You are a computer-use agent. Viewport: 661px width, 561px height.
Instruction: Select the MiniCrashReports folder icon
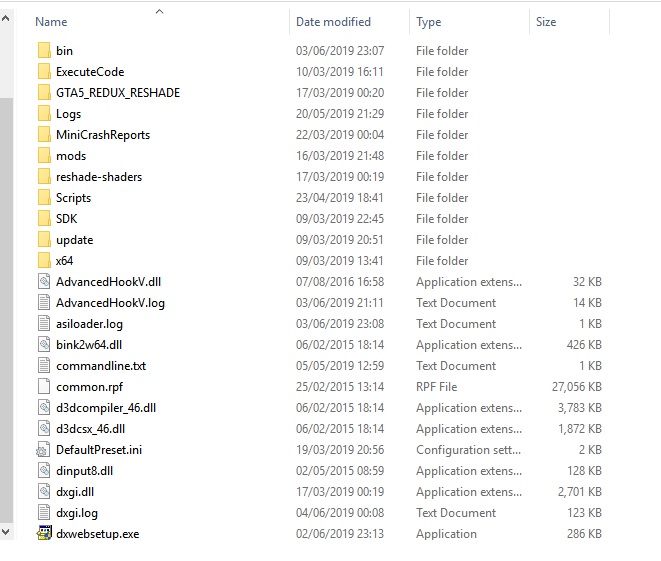pos(44,135)
